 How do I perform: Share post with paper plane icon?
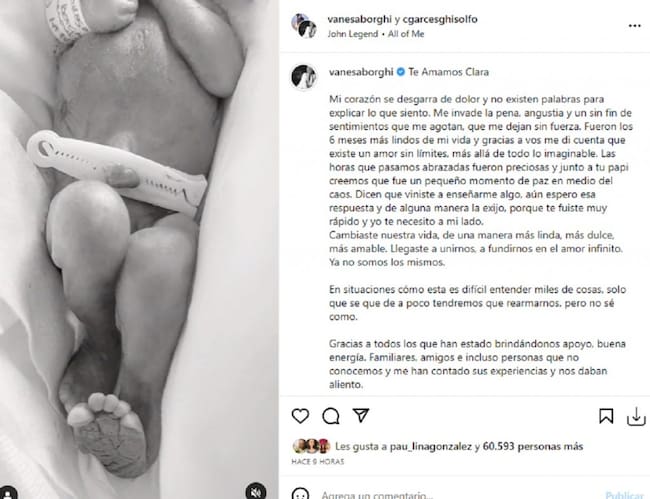point(361,415)
